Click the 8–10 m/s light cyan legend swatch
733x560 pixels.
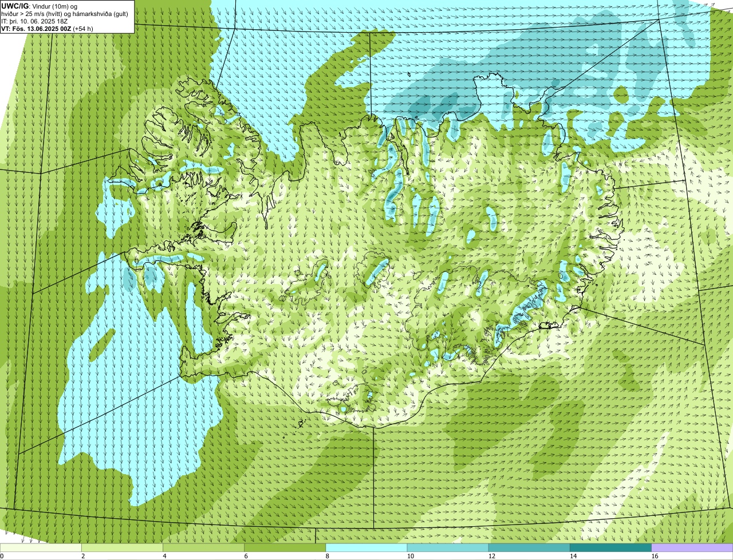pyautogui.click(x=366, y=547)
